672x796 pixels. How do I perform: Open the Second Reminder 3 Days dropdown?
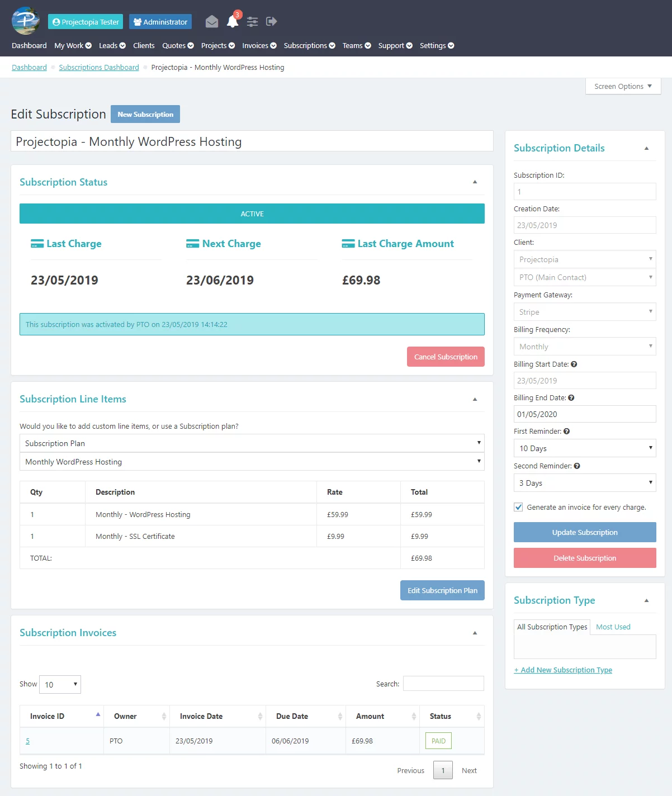tap(585, 483)
